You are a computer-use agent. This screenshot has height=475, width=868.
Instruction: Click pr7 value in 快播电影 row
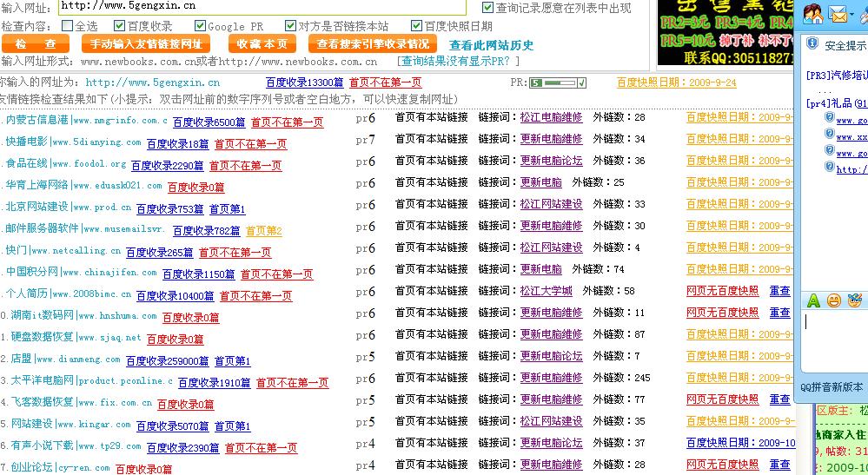365,139
